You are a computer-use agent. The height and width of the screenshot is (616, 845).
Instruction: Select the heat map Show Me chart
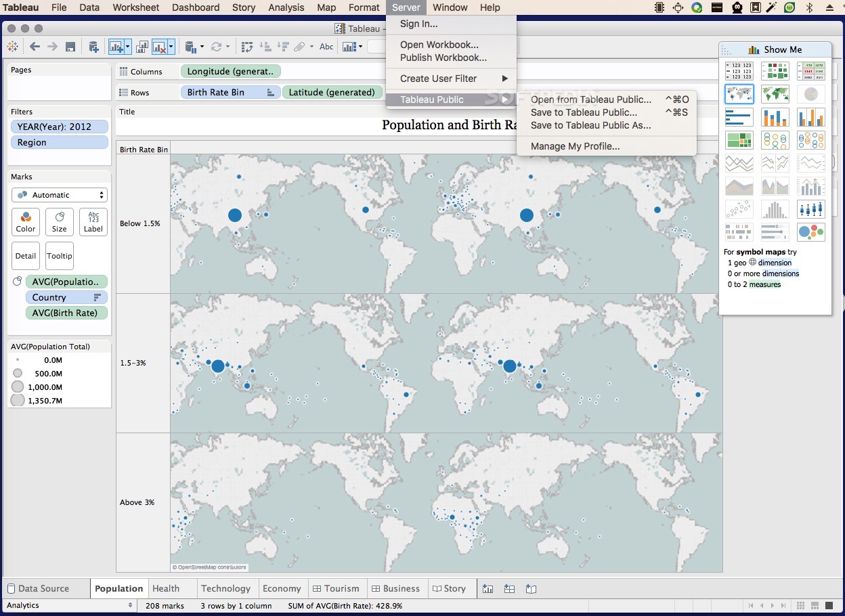coord(775,71)
